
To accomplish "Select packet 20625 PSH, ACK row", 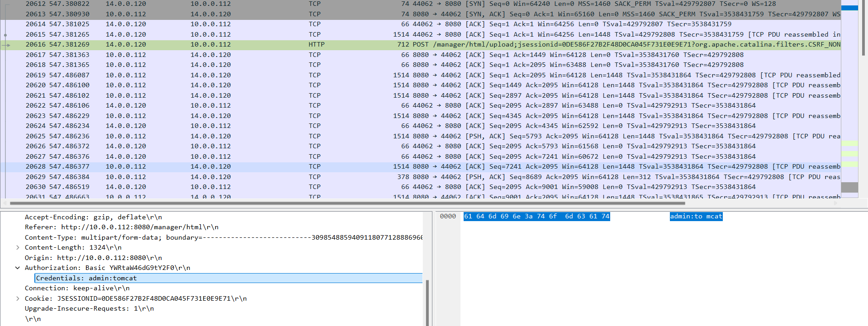I will point(421,136).
